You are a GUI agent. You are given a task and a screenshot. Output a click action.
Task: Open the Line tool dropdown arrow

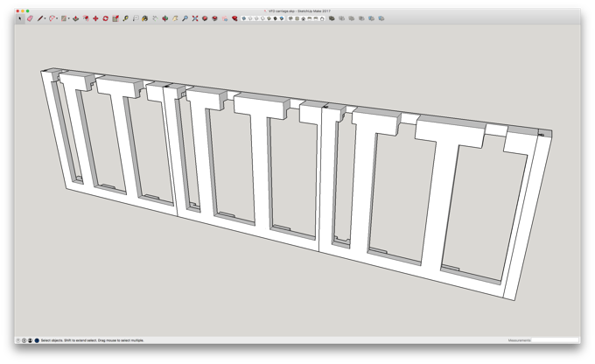tap(45, 18)
